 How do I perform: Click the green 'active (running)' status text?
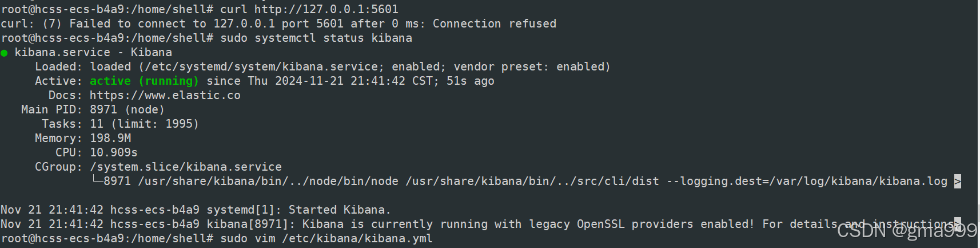click(x=144, y=81)
